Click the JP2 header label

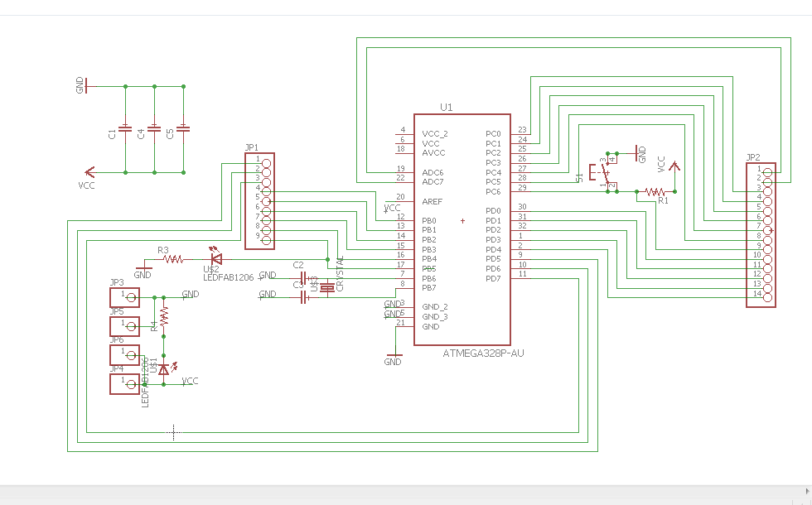click(x=753, y=157)
